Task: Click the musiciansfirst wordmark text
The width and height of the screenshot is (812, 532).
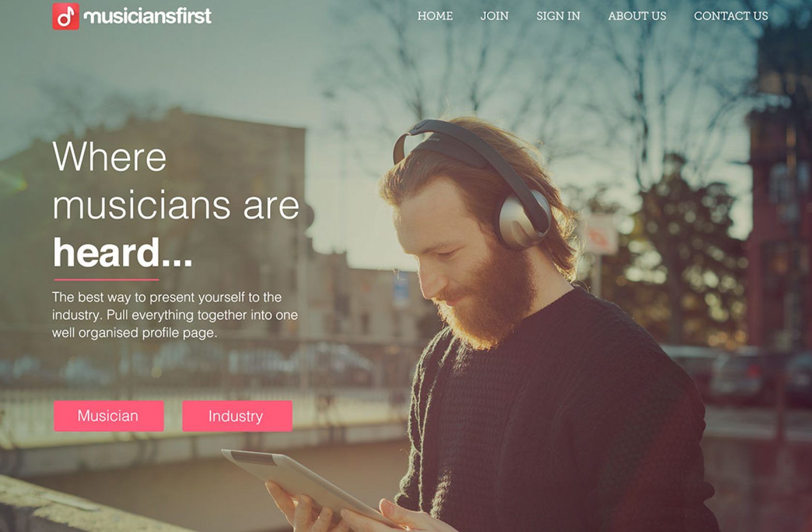Action: coord(147,16)
